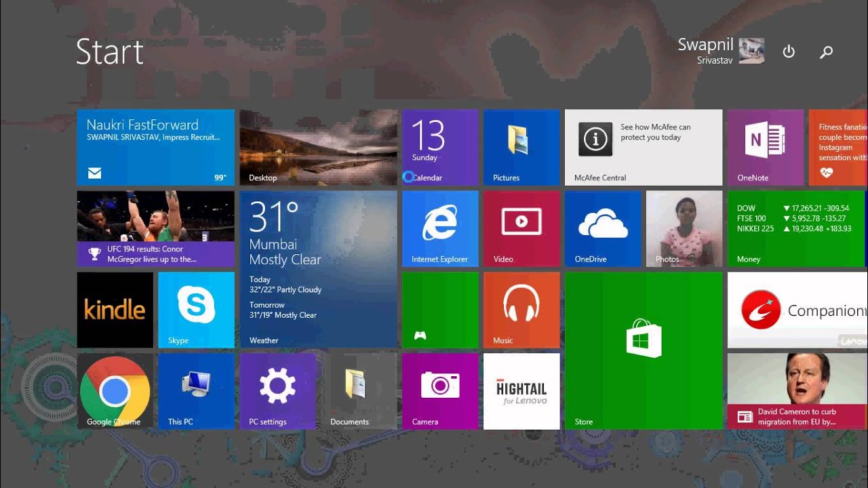Open the Desktop tile
868x488 pixels.
pyautogui.click(x=318, y=147)
